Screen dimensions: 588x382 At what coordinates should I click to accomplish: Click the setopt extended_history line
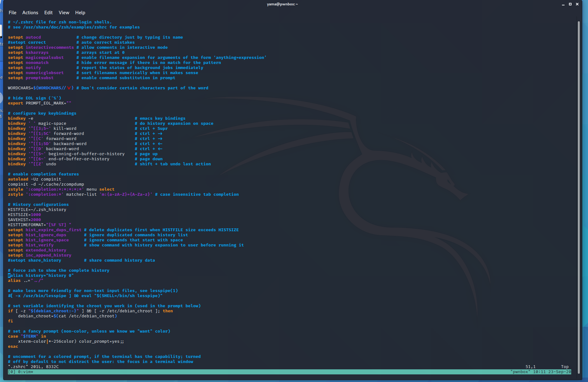coord(37,250)
